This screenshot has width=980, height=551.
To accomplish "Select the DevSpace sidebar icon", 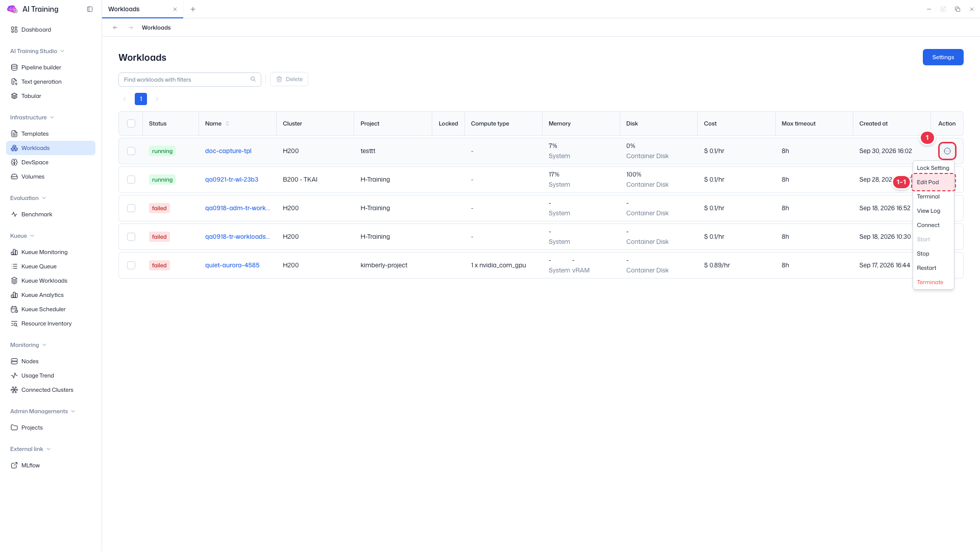I will tap(14, 162).
